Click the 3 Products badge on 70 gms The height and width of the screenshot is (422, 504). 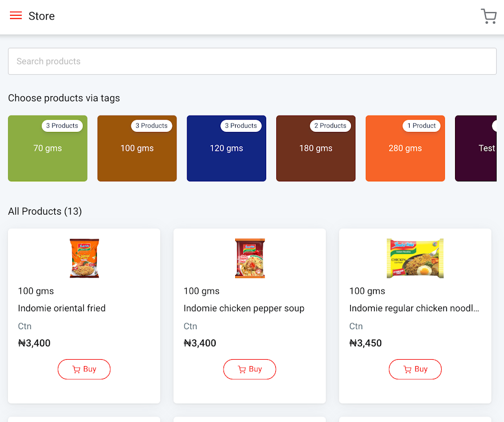click(62, 126)
